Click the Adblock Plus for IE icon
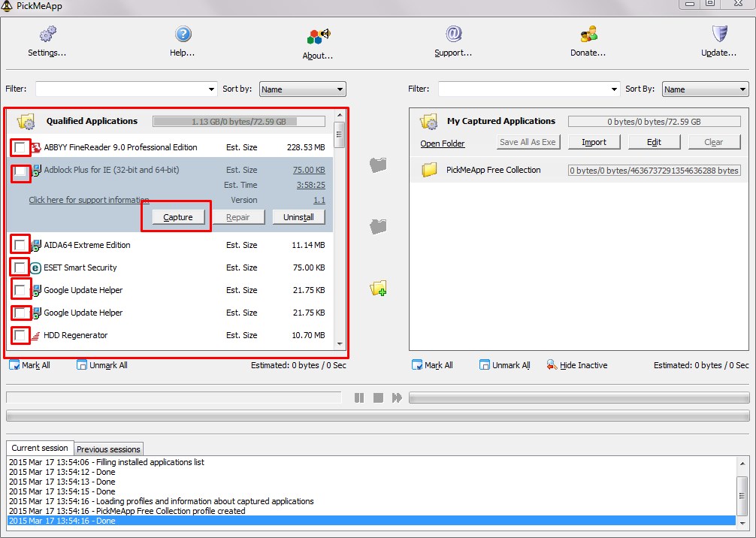756x538 pixels. point(36,170)
